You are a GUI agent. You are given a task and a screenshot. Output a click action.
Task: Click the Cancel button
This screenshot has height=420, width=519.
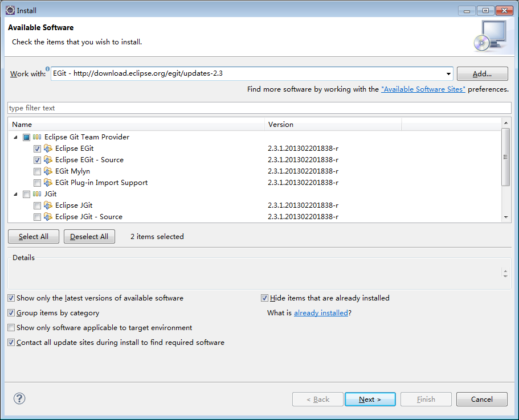pyautogui.click(x=481, y=399)
